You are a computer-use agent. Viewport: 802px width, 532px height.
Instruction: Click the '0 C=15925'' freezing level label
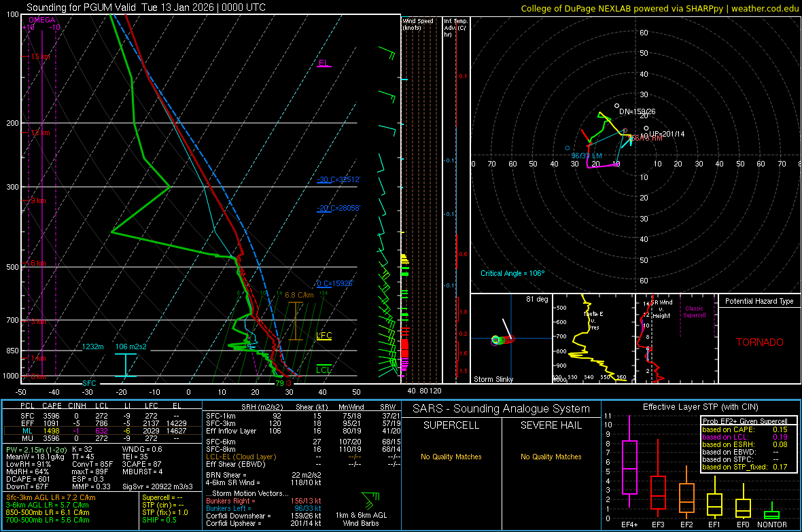[x=335, y=283]
